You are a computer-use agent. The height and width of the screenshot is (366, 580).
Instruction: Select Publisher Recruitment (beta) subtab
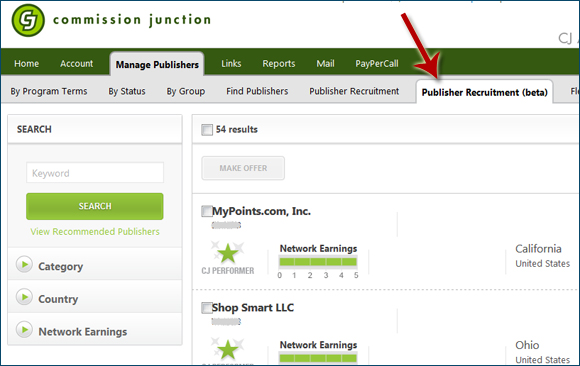coord(485,92)
